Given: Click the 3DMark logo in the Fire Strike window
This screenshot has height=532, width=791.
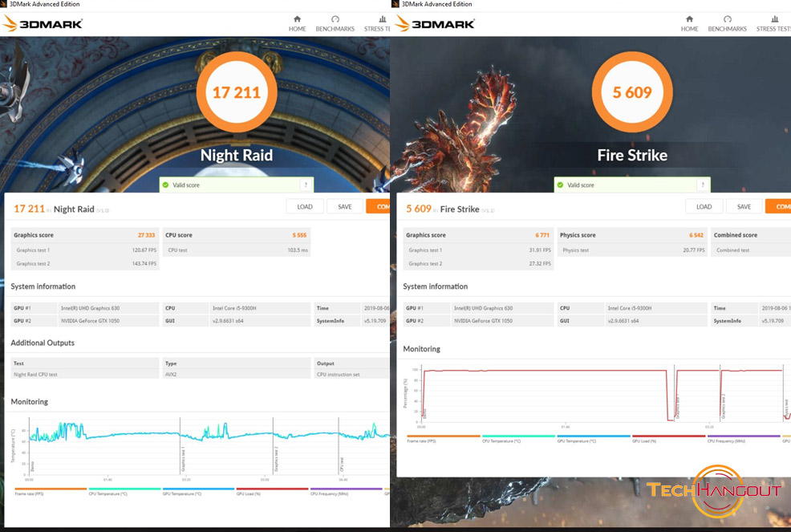Looking at the screenshot, I should [435, 24].
